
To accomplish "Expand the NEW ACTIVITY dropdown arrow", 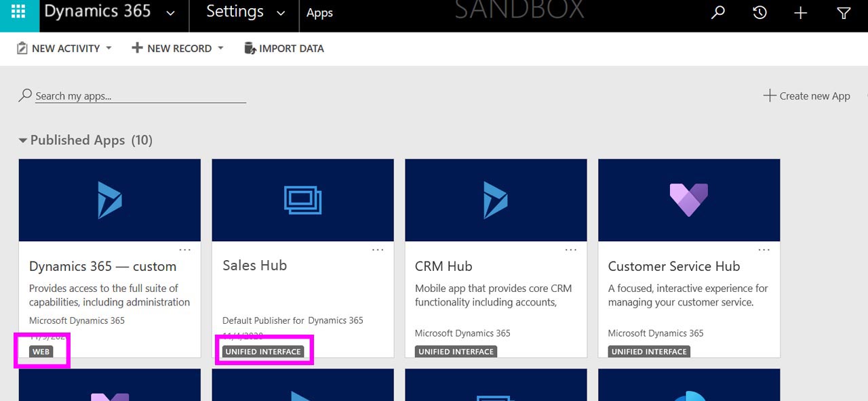I will tap(108, 48).
